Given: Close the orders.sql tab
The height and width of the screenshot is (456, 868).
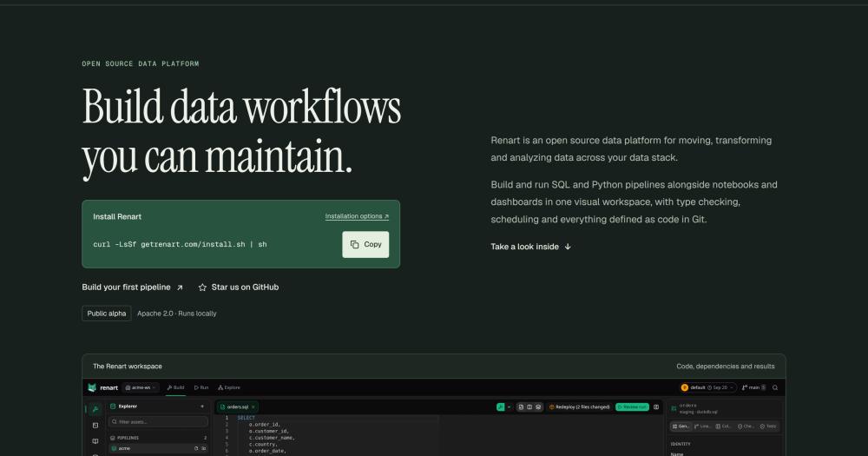Looking at the screenshot, I should tap(253, 407).
